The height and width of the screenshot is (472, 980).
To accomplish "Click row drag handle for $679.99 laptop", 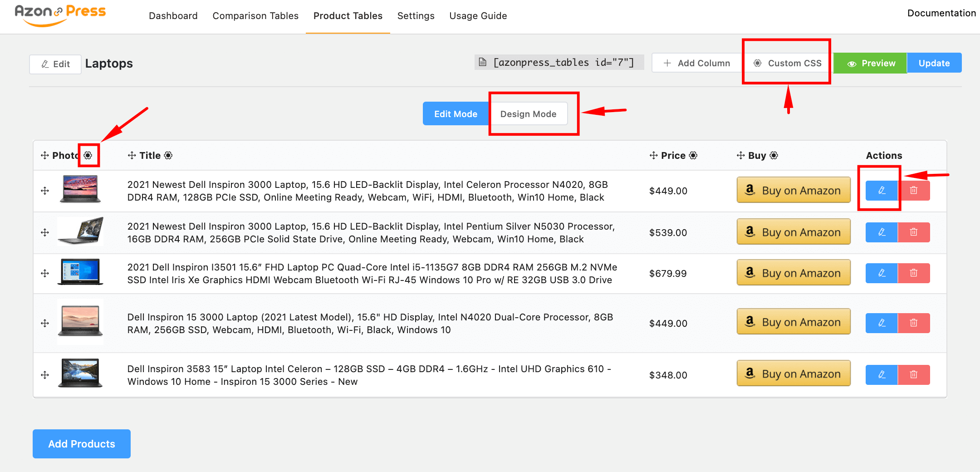I will coord(44,273).
